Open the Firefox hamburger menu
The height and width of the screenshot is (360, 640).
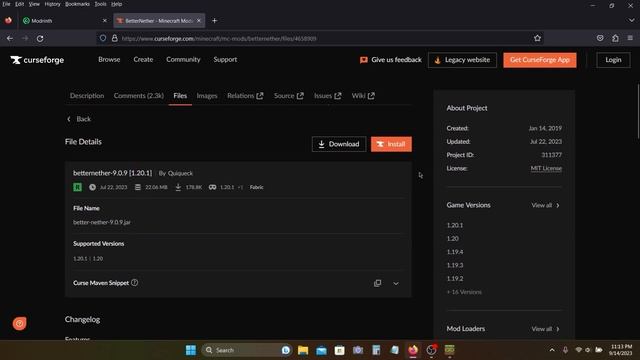click(x=630, y=38)
